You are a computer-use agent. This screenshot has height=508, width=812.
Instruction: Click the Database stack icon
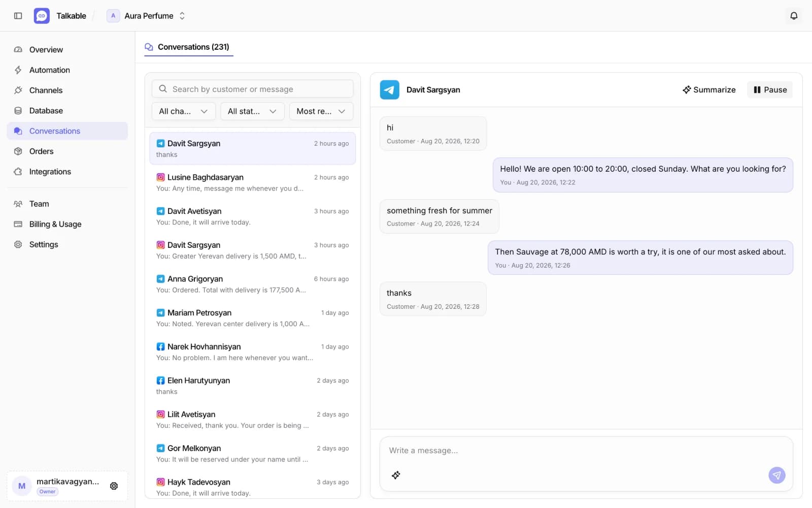(x=18, y=111)
